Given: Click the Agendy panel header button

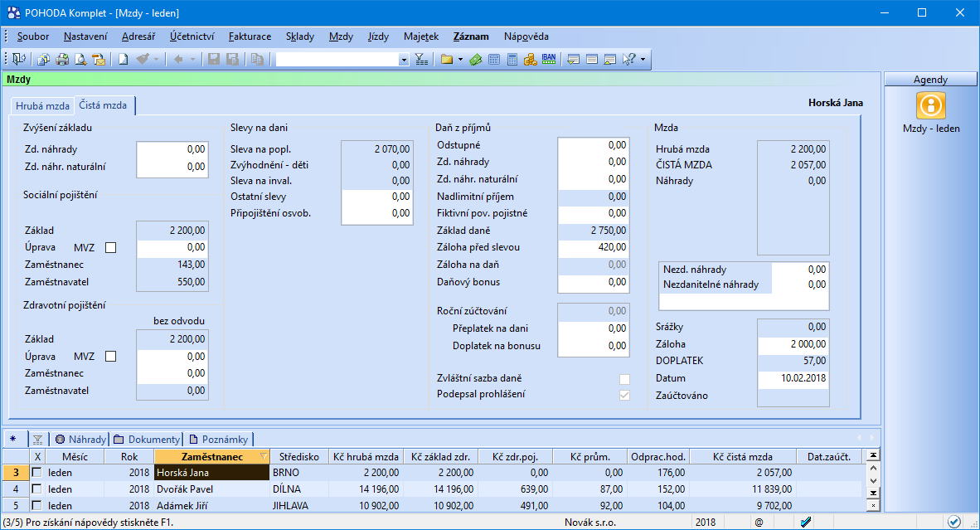Looking at the screenshot, I should (930, 80).
